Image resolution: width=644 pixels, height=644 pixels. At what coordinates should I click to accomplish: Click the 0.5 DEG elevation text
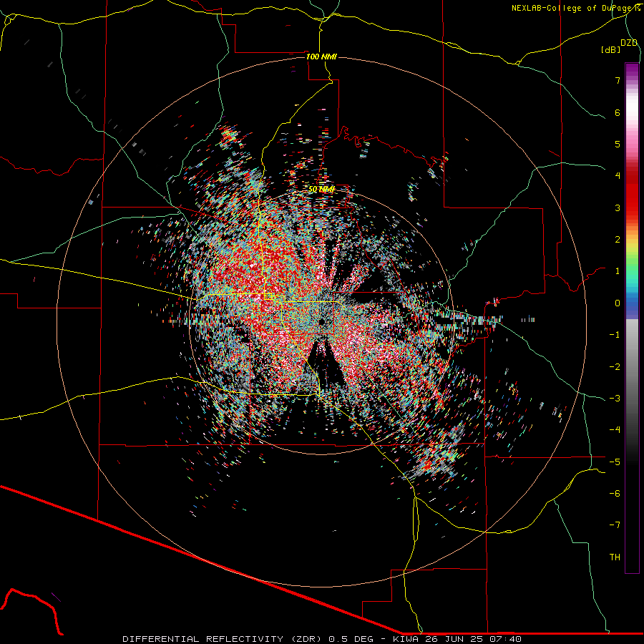coord(351,639)
